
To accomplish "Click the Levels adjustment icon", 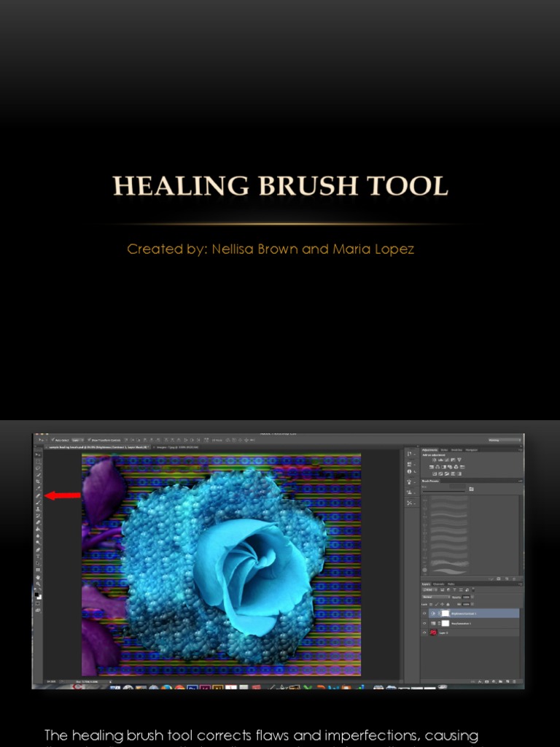I will click(x=440, y=460).
